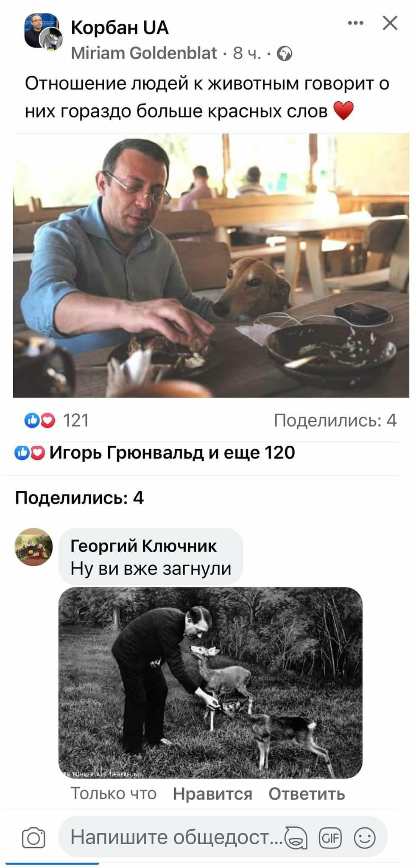Reply to comment via 'Ответить'
Image resolution: width=416 pixels, height=868 pixels.
pos(307,794)
